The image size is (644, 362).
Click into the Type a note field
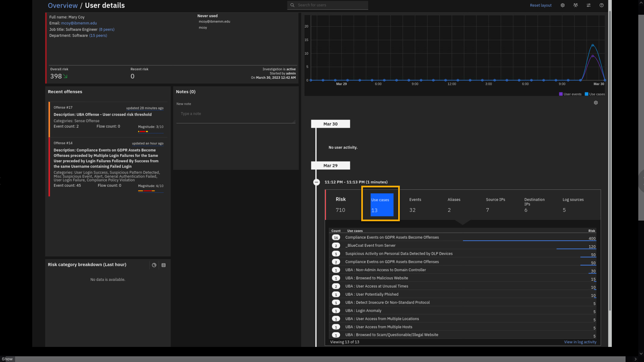coord(236,114)
